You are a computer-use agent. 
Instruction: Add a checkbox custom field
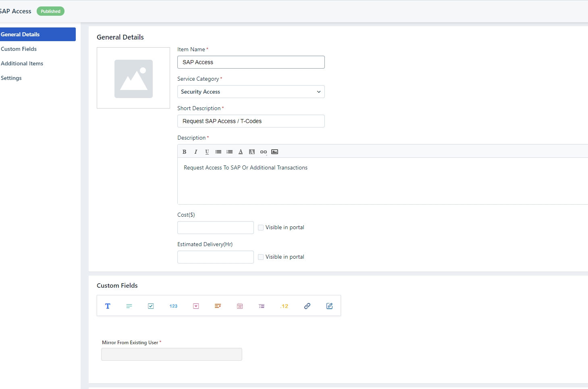[151, 306]
